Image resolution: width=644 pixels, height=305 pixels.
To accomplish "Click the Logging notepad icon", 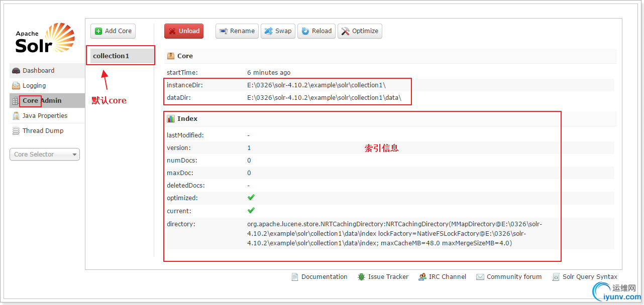I will point(16,86).
